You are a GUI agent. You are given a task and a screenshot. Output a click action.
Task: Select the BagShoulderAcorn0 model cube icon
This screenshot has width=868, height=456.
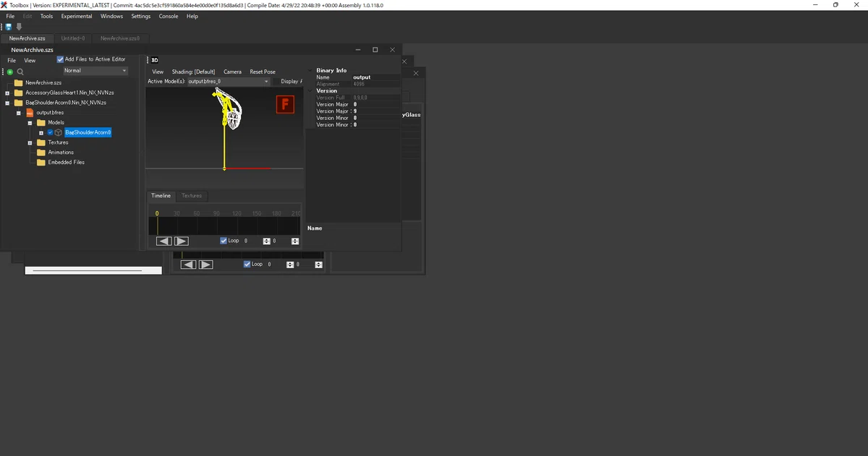[x=59, y=133]
